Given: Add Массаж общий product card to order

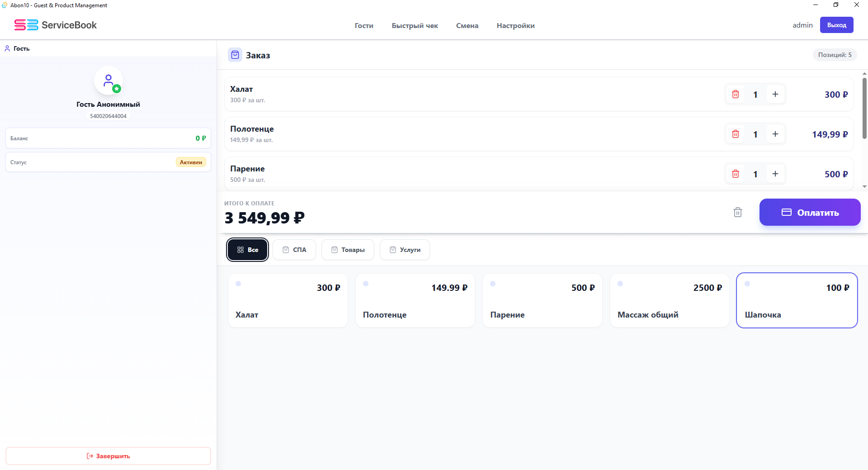Looking at the screenshot, I should [670, 300].
